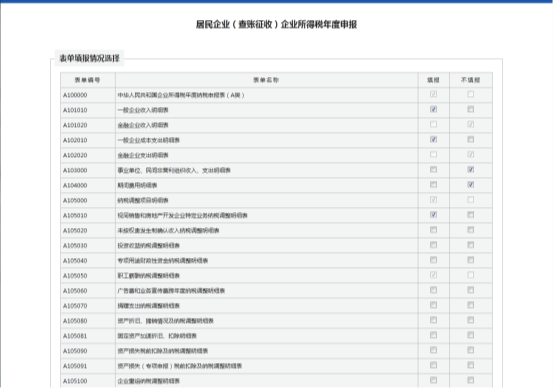
Task: Mark 填报 for form A105040
Action: click(x=433, y=260)
